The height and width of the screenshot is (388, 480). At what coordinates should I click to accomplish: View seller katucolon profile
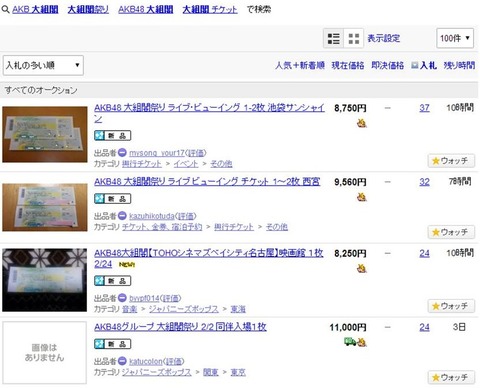[x=146, y=361]
